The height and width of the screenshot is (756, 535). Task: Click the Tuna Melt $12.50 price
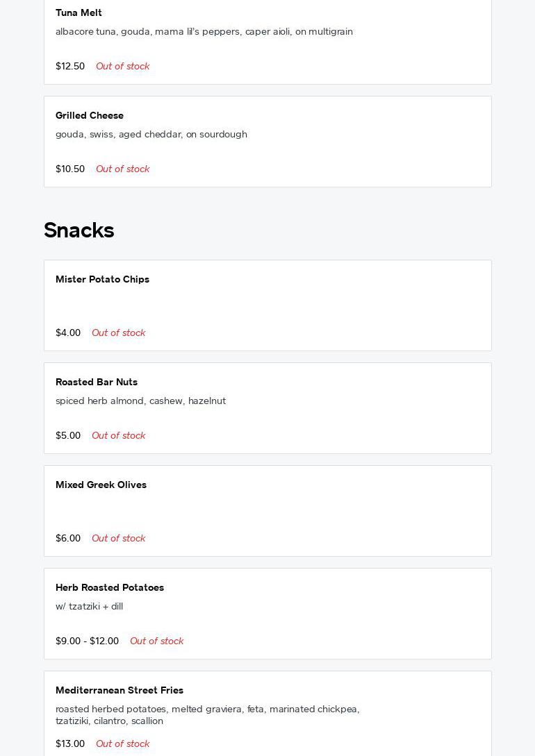click(x=70, y=66)
